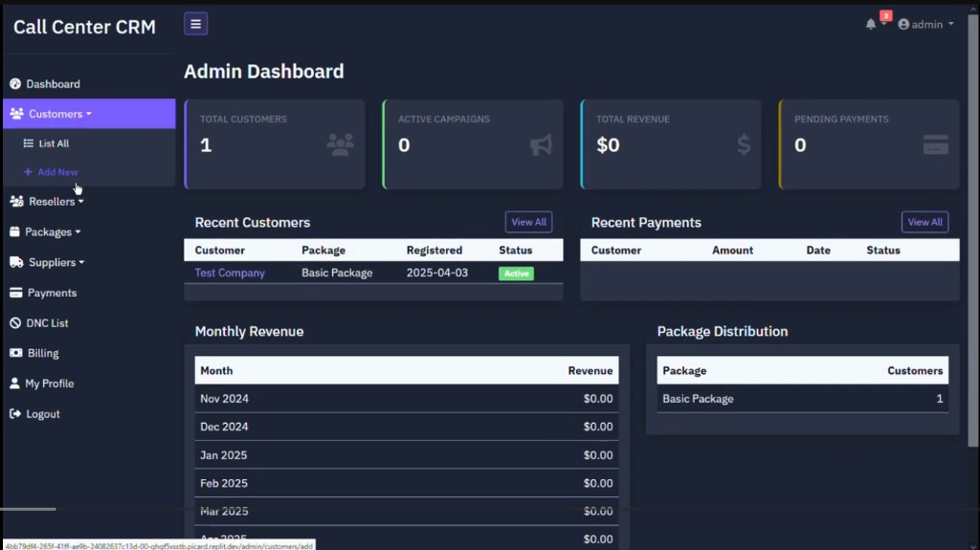Click the Revenue column header

[590, 370]
